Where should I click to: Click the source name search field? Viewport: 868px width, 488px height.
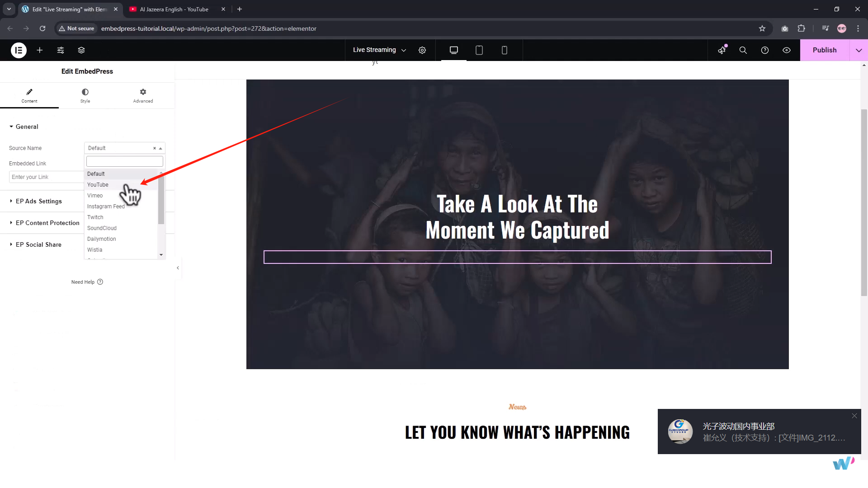coord(124,161)
